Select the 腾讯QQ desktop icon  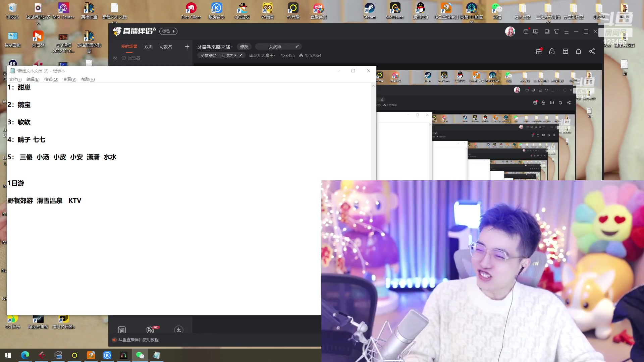tap(420, 11)
